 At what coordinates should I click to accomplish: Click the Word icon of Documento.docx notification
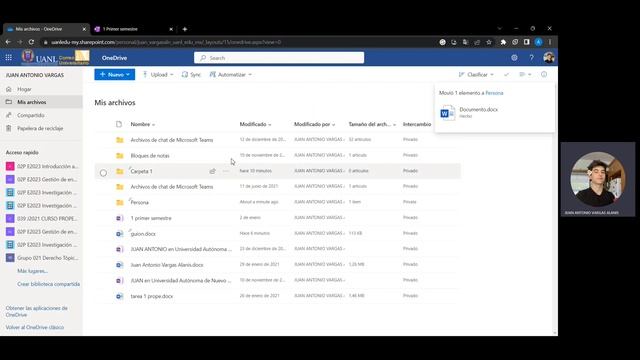click(x=447, y=113)
